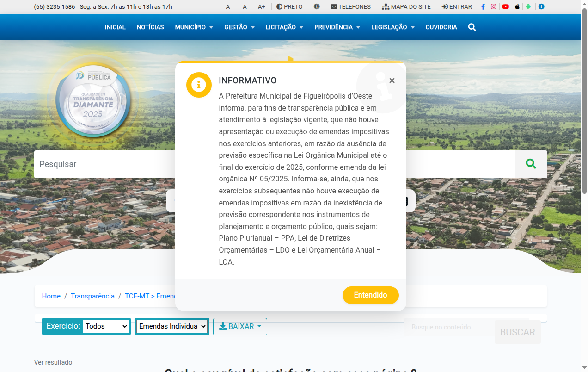The width and height of the screenshot is (588, 372).
Task: Click the 'Ver resultado' text
Action: (x=53, y=362)
